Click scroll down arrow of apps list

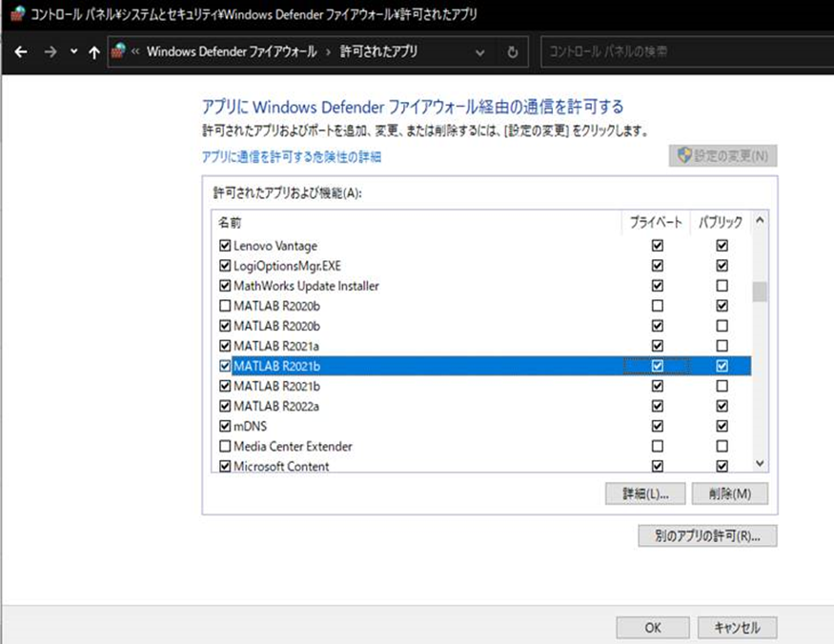(x=760, y=463)
